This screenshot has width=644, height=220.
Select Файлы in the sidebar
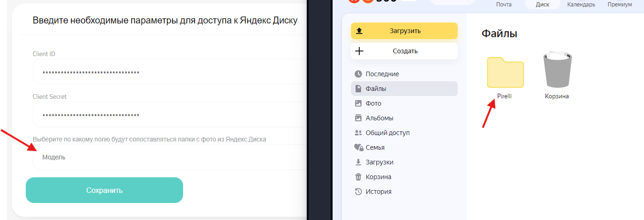pyautogui.click(x=404, y=89)
